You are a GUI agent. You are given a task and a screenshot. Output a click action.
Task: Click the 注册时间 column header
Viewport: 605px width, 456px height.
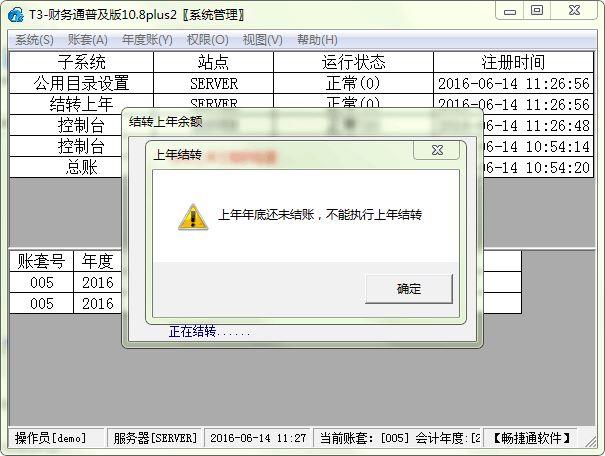coord(514,62)
